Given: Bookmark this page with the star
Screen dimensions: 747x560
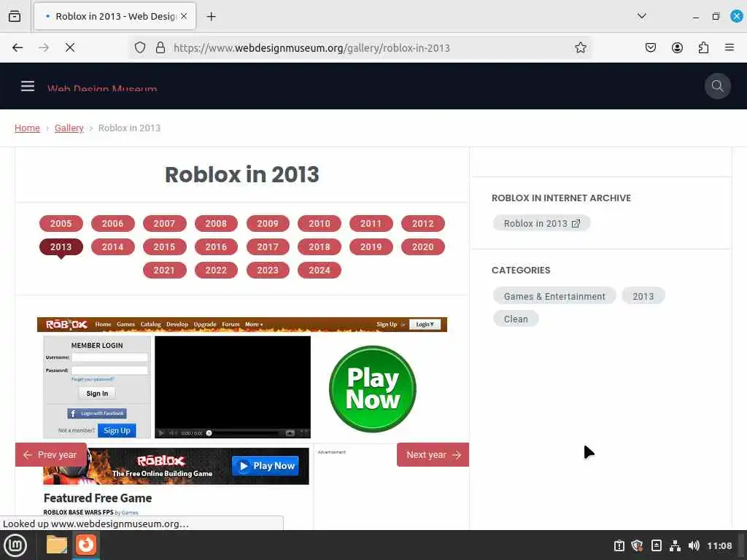Looking at the screenshot, I should tap(580, 47).
